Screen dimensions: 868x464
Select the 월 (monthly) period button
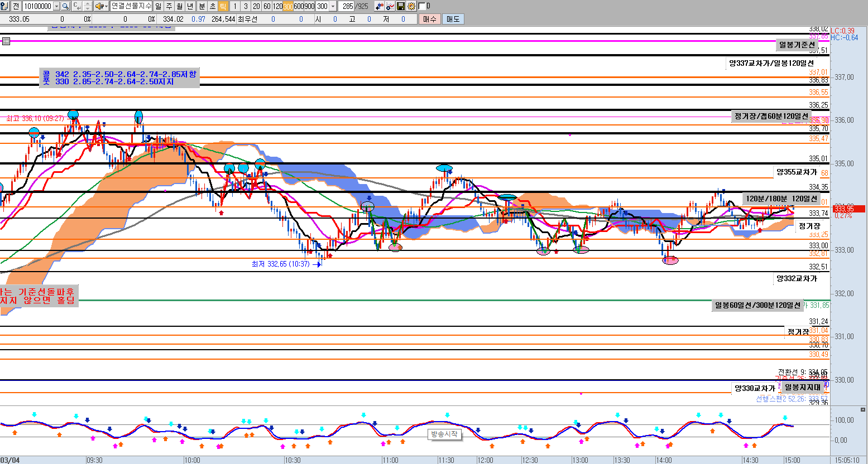[179, 6]
